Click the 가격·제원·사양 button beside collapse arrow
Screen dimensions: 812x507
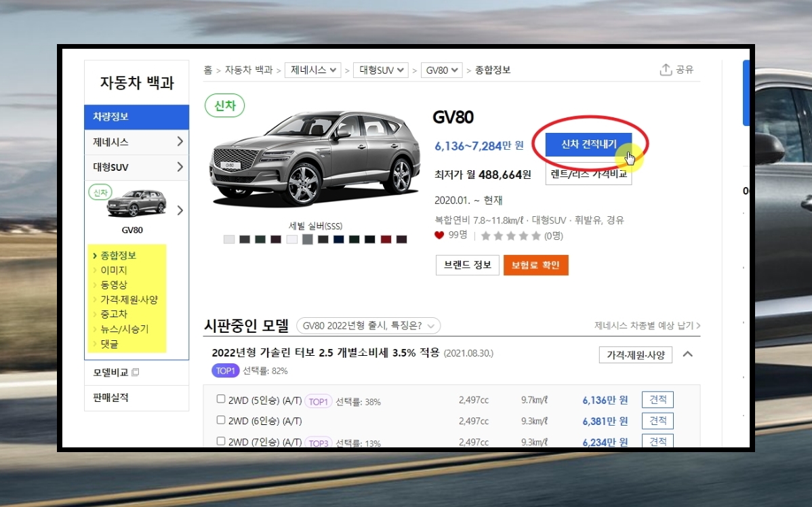pyautogui.click(x=635, y=354)
